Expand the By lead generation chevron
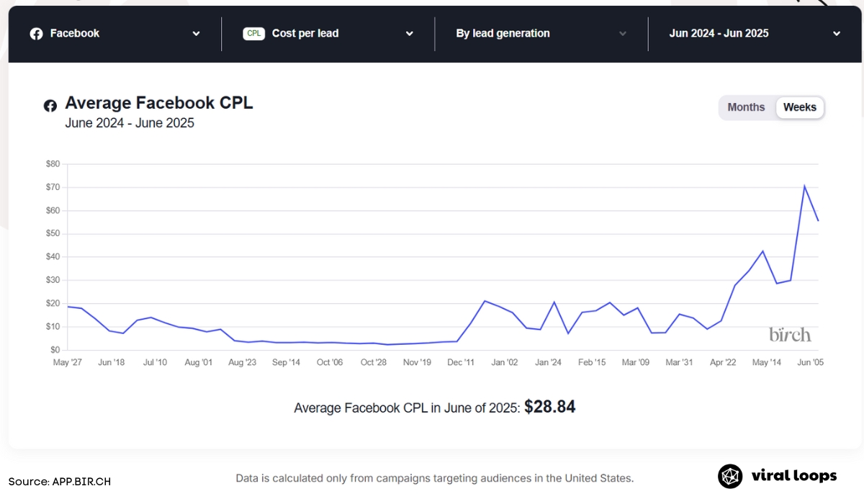Screen dimensions: 864x504 (x=623, y=34)
